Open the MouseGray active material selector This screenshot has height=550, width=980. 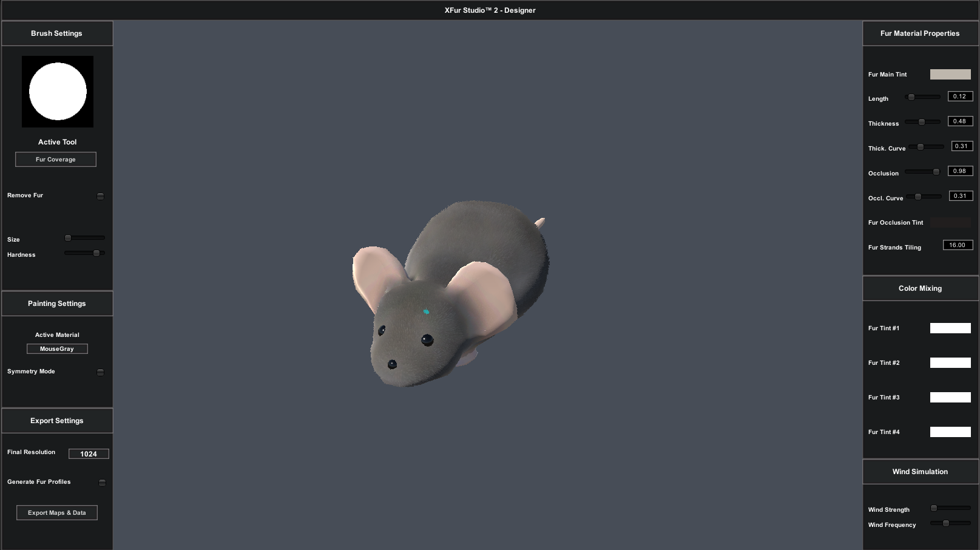point(57,348)
